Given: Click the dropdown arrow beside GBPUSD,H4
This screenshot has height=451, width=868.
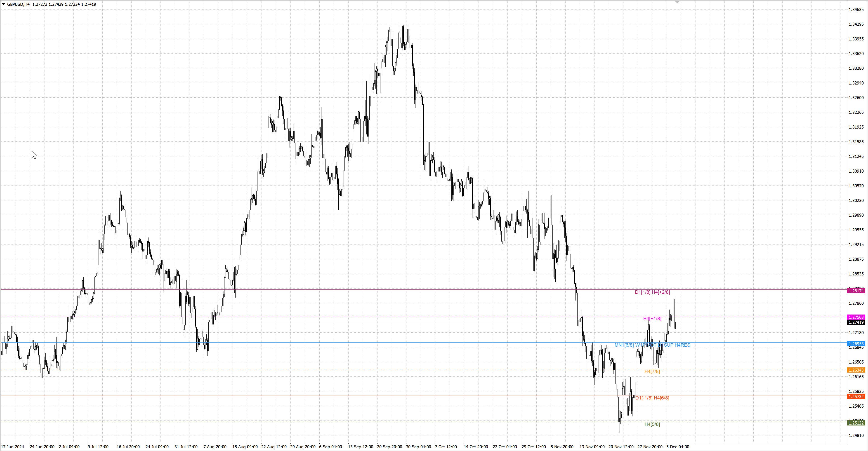Looking at the screenshot, I should pyautogui.click(x=3, y=4).
